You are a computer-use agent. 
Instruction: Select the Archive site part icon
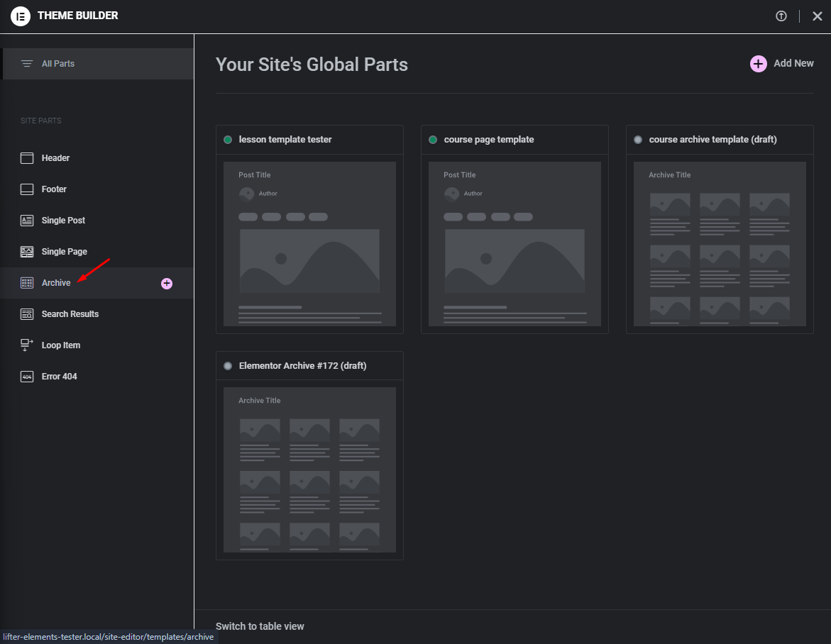(x=26, y=282)
